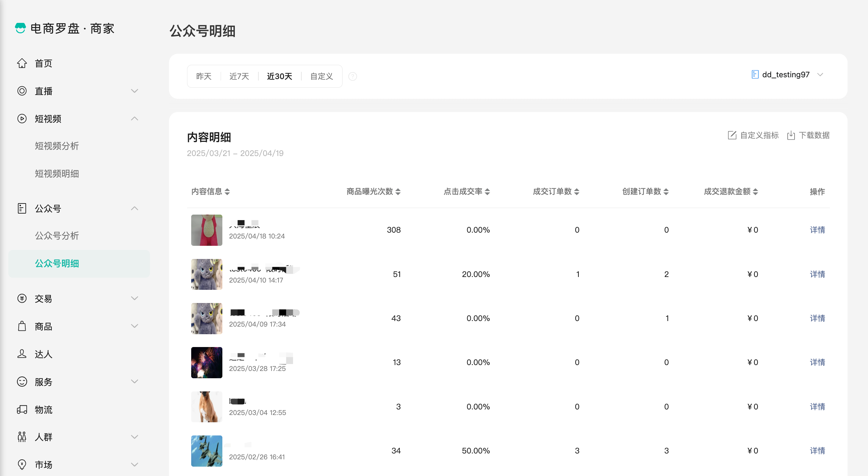Image resolution: width=868 pixels, height=476 pixels.
Task: Click the help question mark icon
Action: [x=353, y=76]
